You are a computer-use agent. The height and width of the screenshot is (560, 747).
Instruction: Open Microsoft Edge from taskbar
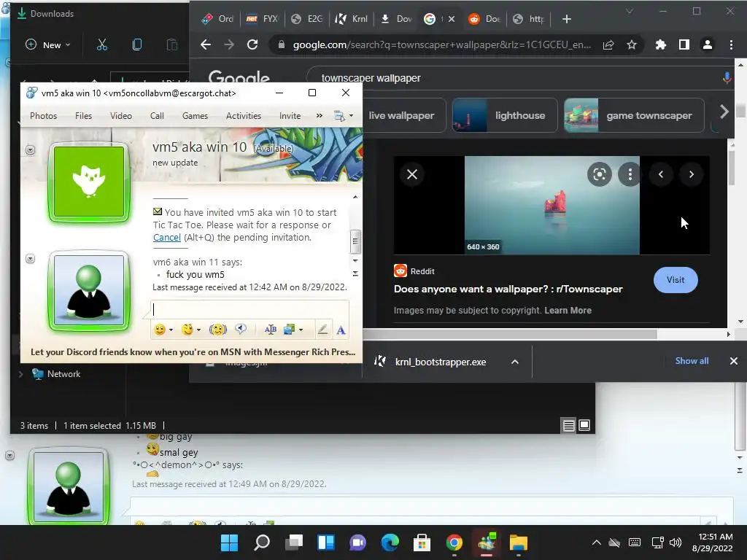click(x=390, y=542)
